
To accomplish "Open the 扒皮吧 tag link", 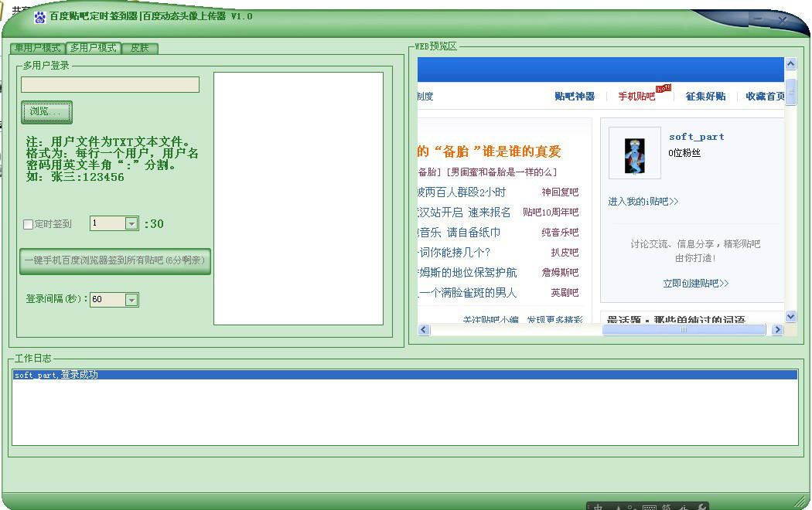I will [565, 253].
